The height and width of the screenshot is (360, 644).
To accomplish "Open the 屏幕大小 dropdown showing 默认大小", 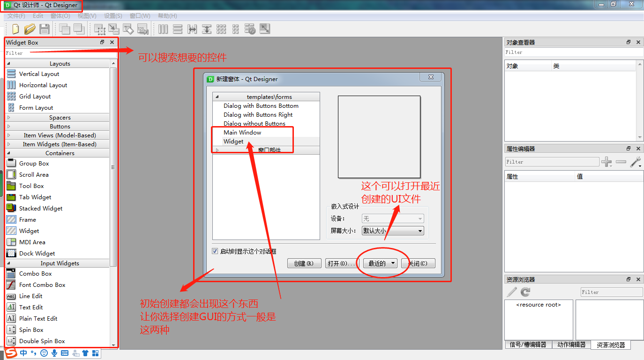I will pyautogui.click(x=393, y=230).
